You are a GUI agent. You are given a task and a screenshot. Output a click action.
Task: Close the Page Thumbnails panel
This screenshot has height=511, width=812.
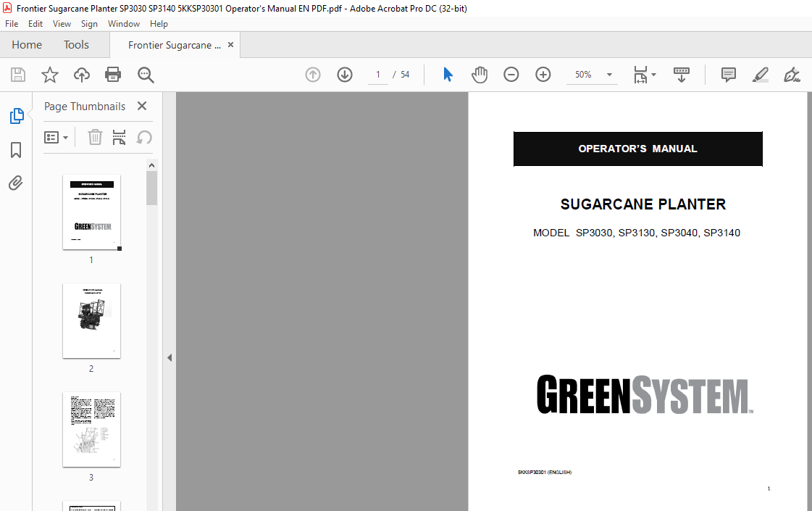(x=142, y=106)
